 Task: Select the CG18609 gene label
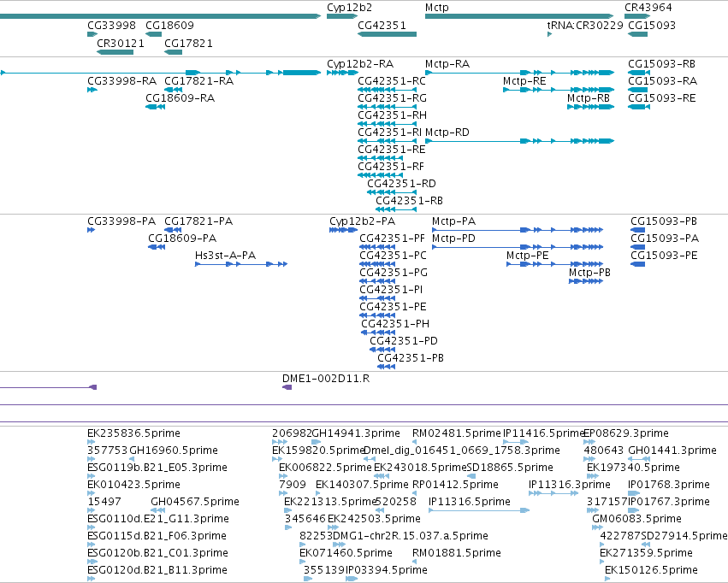coord(169,25)
